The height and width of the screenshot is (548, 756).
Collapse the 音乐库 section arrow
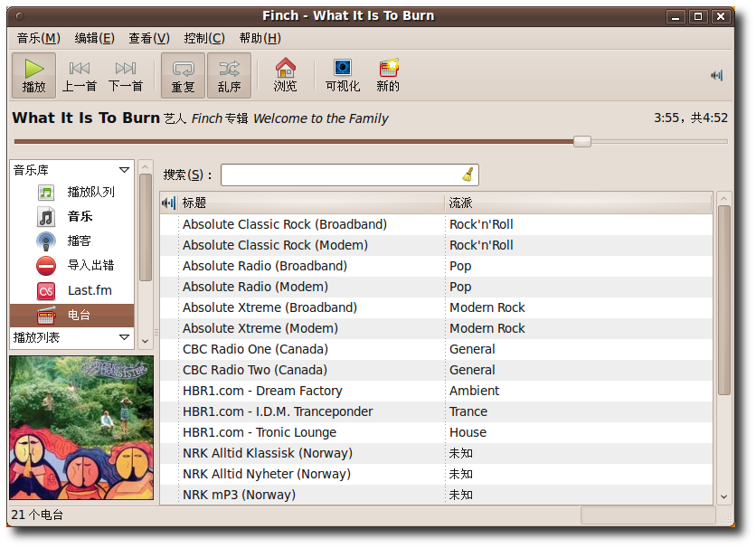(x=124, y=170)
